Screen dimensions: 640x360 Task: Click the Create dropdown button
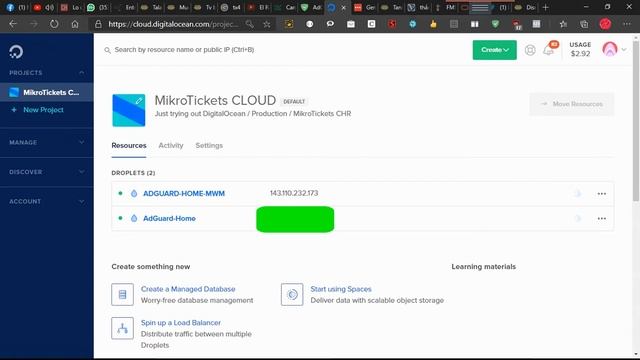click(495, 50)
